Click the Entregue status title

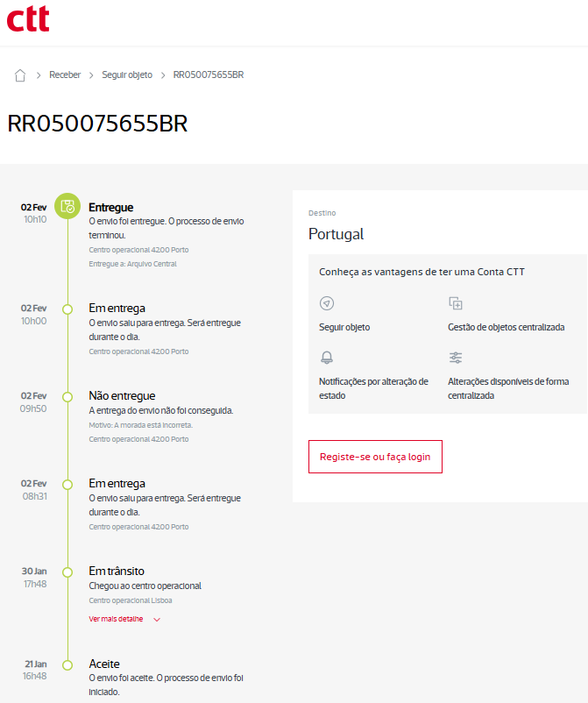pos(111,208)
